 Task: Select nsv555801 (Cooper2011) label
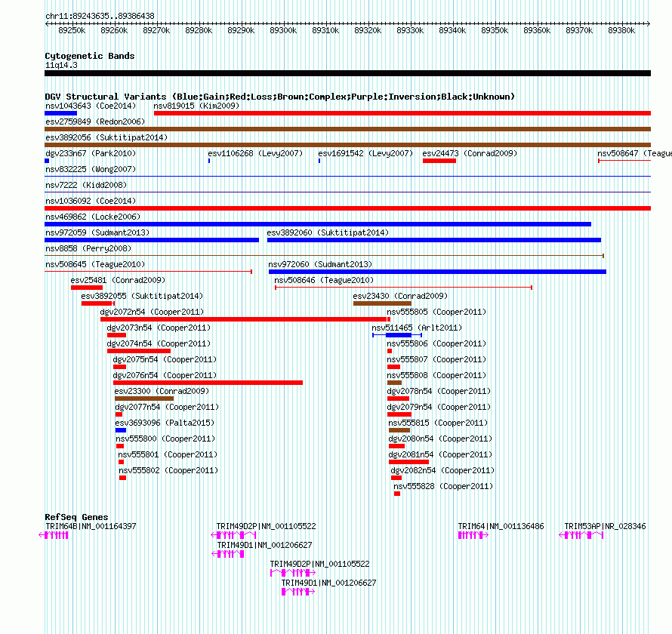tap(168, 454)
